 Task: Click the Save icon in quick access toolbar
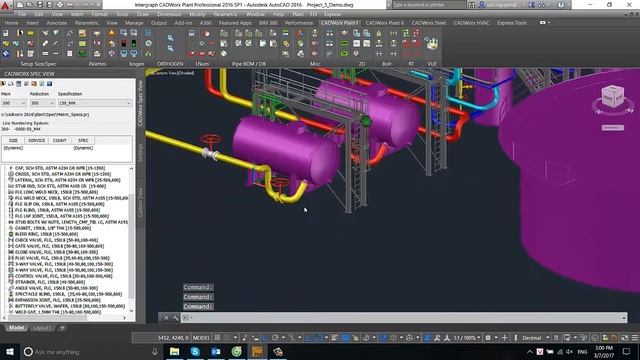pyautogui.click(x=40, y=5)
